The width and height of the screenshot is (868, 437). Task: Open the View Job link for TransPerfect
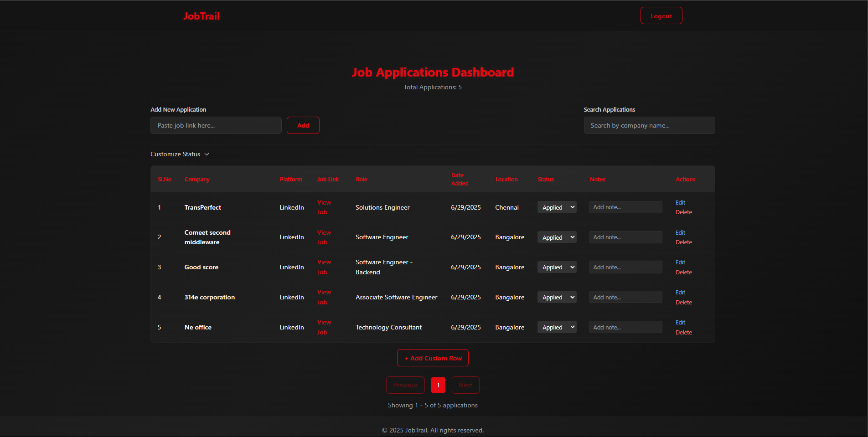click(x=324, y=207)
